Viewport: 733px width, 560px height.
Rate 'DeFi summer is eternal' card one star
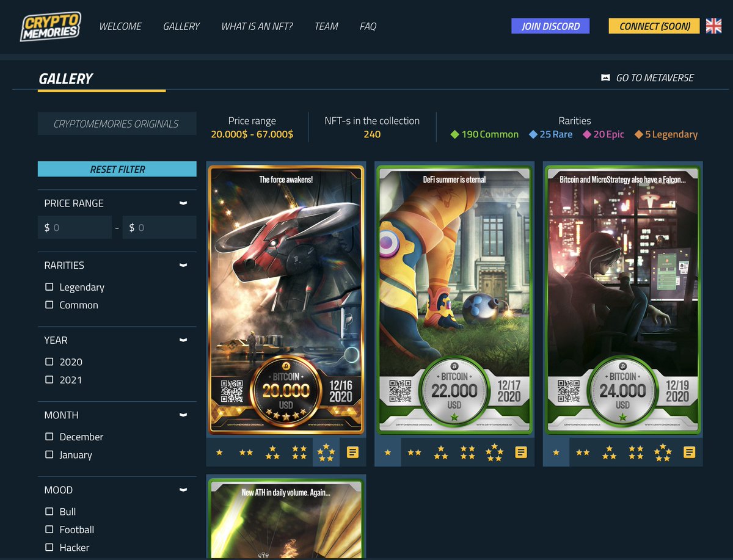click(388, 453)
